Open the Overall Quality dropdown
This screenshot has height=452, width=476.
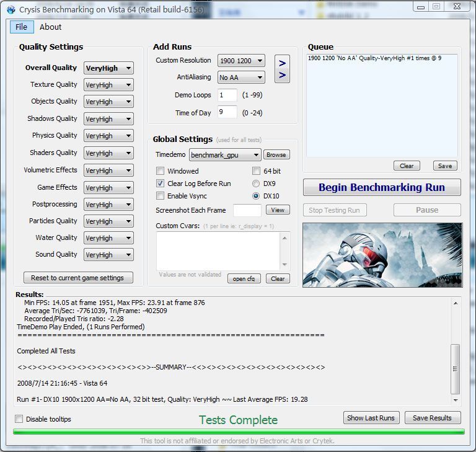(x=108, y=68)
